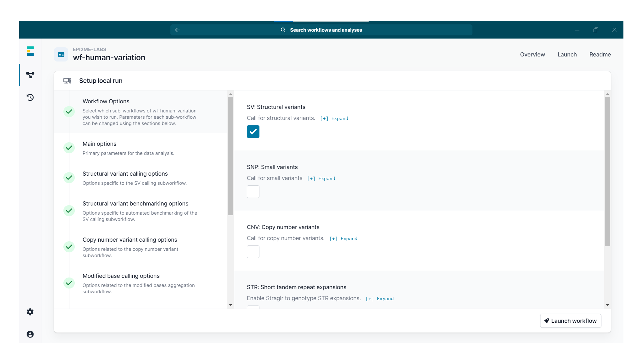Open the user account icon
Image resolution: width=643 pixels, height=364 pixels.
click(x=30, y=334)
